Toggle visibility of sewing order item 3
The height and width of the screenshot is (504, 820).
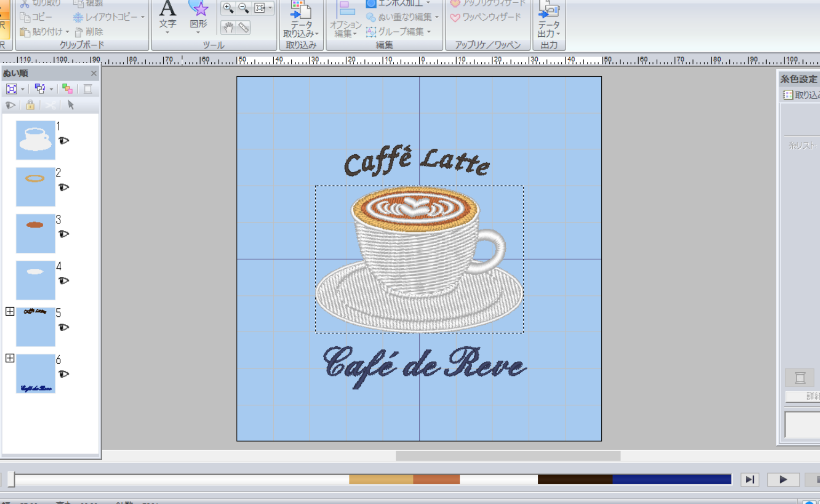pos(64,234)
